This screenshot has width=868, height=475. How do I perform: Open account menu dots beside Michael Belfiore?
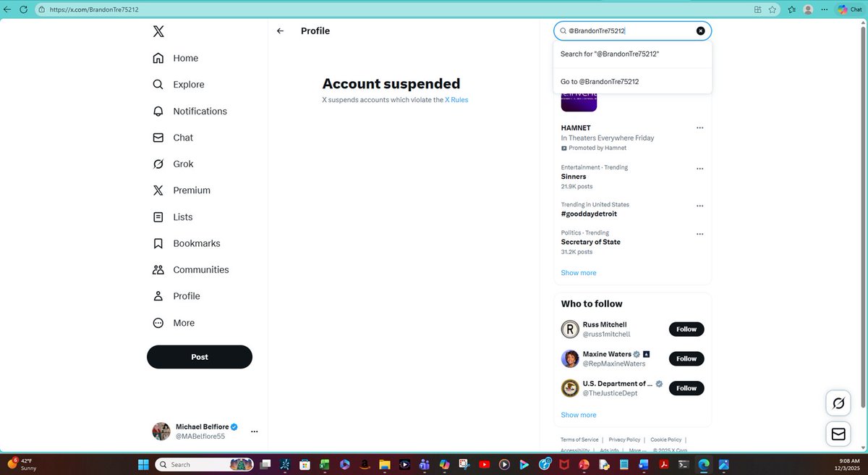254,432
